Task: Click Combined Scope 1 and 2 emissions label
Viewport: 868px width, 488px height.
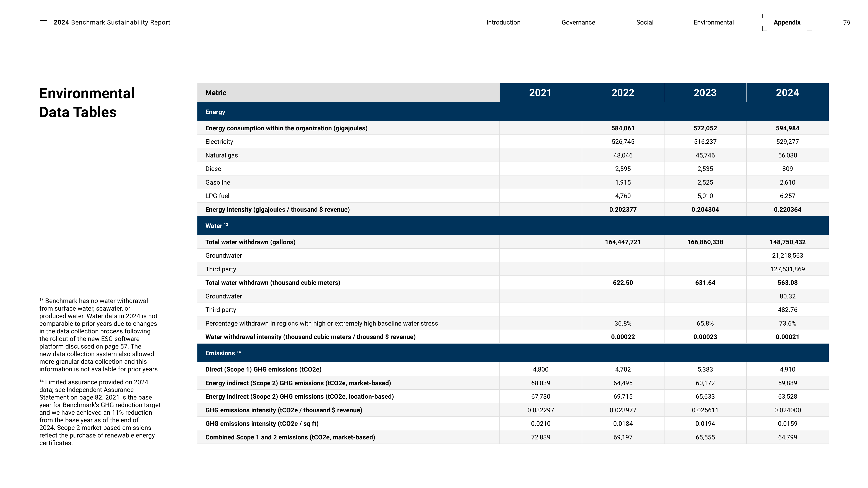Action: point(290,437)
